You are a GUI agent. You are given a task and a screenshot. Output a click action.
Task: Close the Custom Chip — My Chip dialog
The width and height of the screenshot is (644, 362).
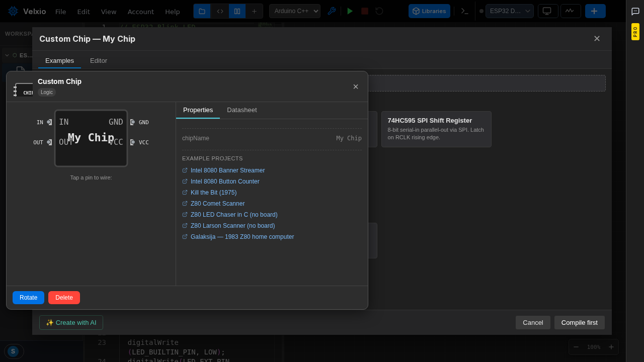click(x=597, y=39)
